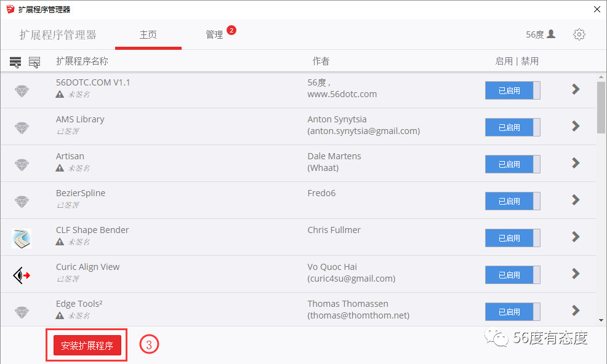This screenshot has height=364, width=607.
Task: Disable the BezierSpline extension toggle
Action: pos(512,201)
